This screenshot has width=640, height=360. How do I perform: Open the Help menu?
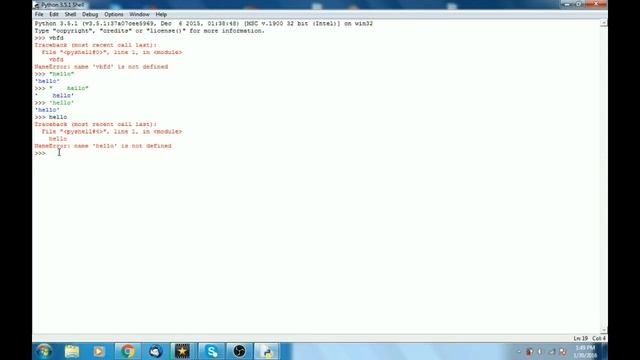click(x=161, y=14)
